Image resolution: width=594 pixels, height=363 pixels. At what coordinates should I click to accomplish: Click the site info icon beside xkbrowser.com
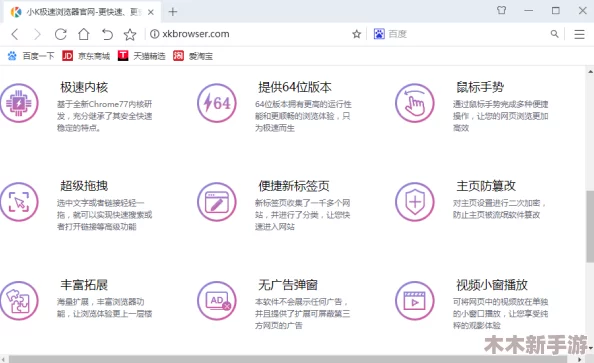154,34
